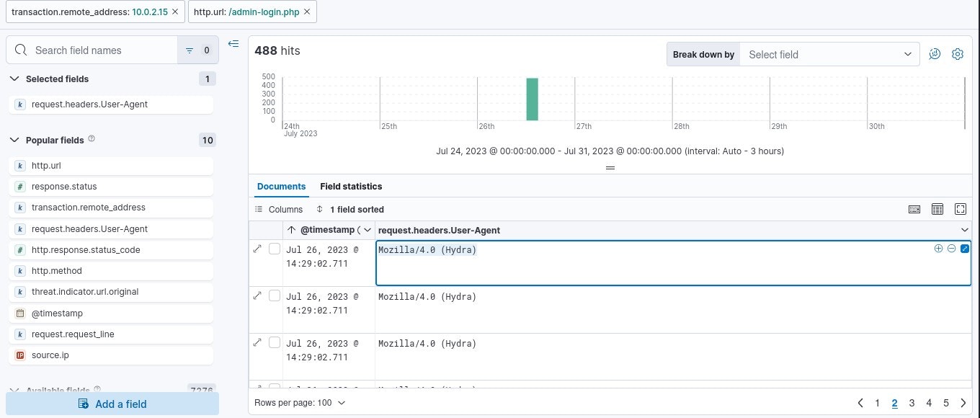This screenshot has height=418, width=980.
Task: Click the edit visualization icon beside Break down by
Action: point(935,54)
